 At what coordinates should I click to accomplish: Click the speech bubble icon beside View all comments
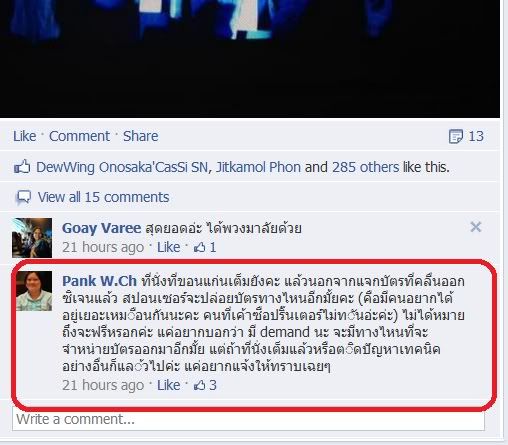point(24,197)
